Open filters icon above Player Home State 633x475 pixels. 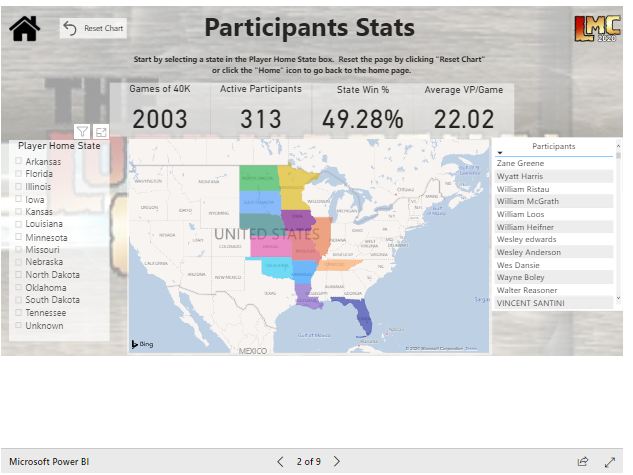click(x=82, y=132)
